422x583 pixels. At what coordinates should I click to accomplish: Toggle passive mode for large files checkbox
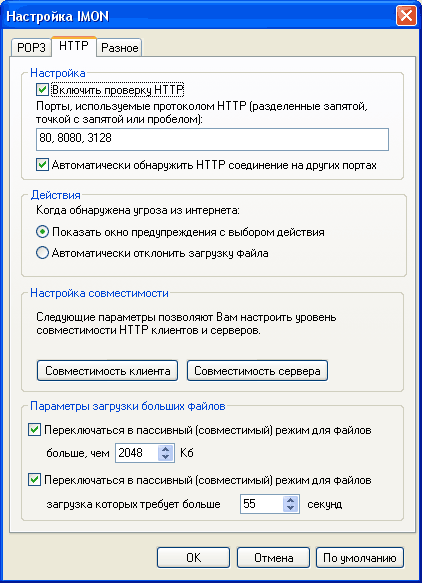pyautogui.click(x=35, y=430)
